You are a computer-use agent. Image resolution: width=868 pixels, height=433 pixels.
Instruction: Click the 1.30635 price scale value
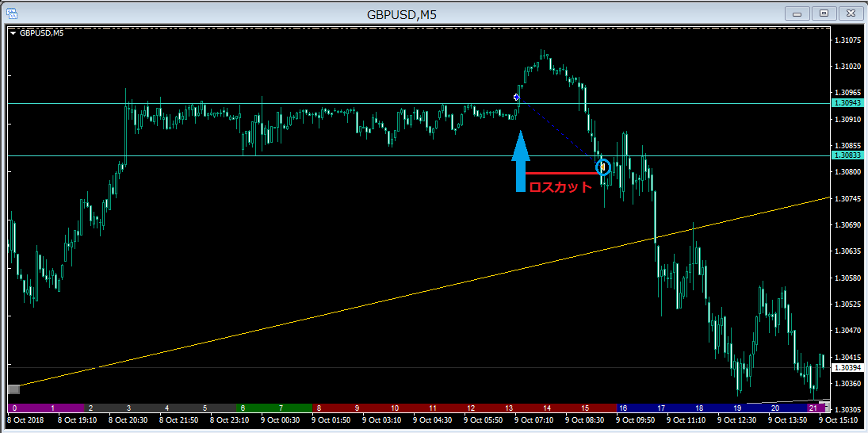847,251
